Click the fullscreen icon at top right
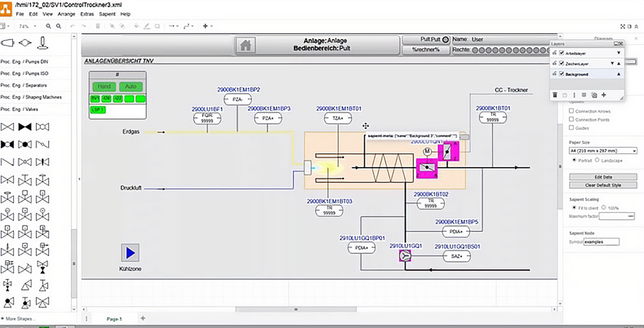The height and width of the screenshot is (328, 644). (622, 26)
